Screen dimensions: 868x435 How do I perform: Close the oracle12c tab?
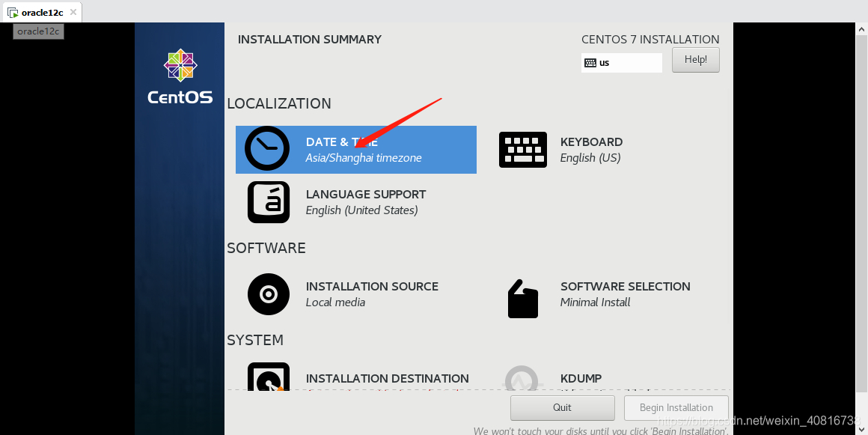[73, 12]
